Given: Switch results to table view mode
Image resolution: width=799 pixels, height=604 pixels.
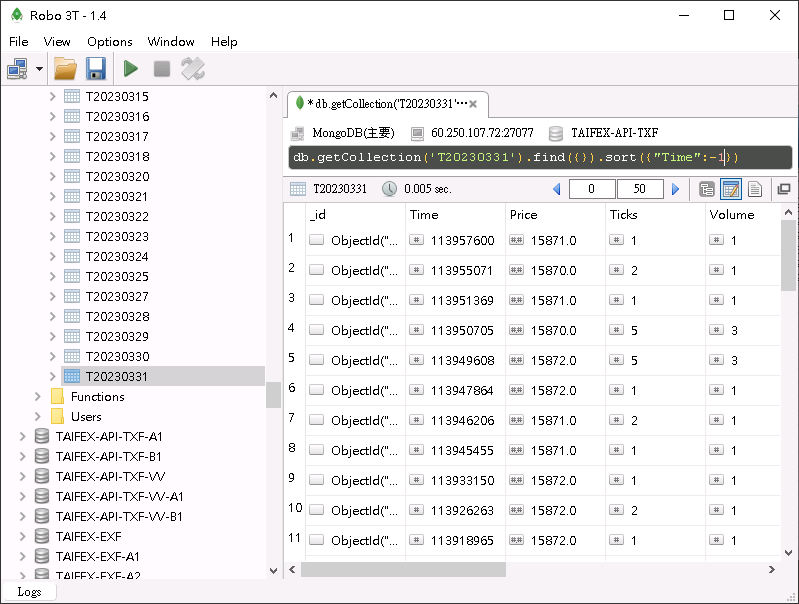Looking at the screenshot, I should (731, 189).
